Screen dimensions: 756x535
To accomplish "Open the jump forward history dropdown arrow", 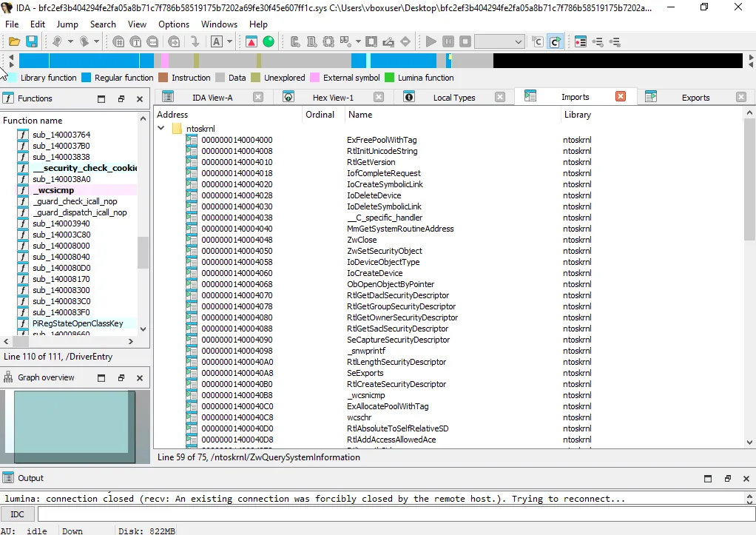I will click(96, 42).
